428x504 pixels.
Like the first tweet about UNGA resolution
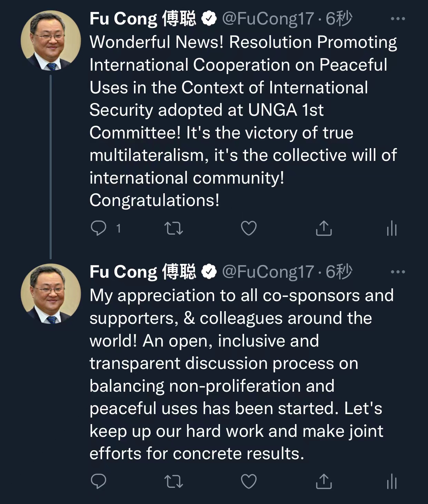[x=248, y=228]
